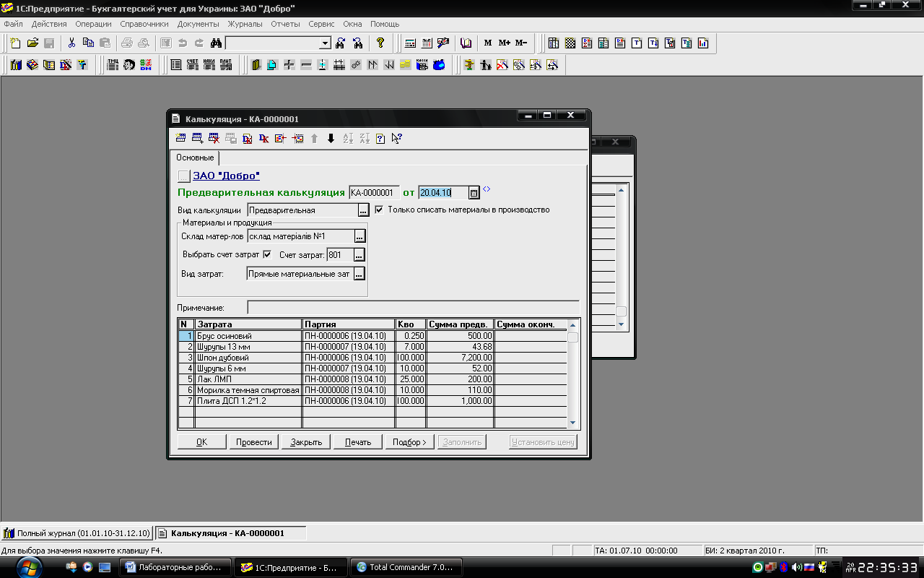Click the blue piggy bank icon
This screenshot has width=924, height=578.
[x=439, y=65]
